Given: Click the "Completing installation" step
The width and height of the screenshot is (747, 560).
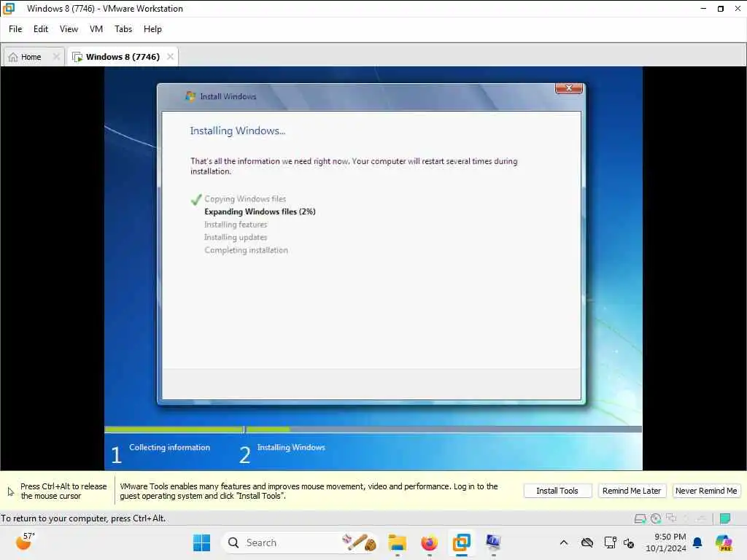Looking at the screenshot, I should [247, 250].
